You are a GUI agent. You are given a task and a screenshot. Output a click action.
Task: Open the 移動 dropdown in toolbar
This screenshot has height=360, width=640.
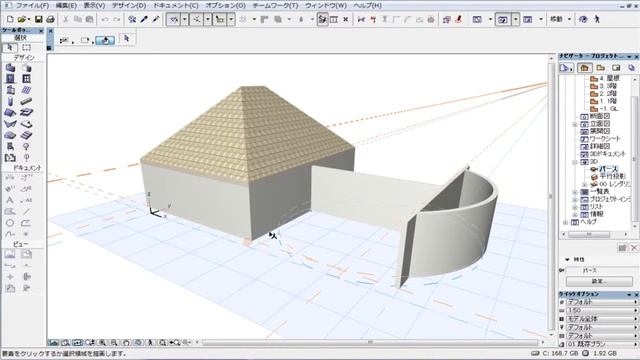tap(560, 19)
